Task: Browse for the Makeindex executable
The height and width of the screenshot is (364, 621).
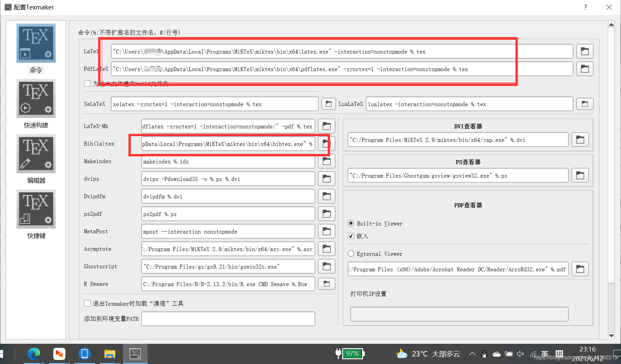Action: pos(326,161)
